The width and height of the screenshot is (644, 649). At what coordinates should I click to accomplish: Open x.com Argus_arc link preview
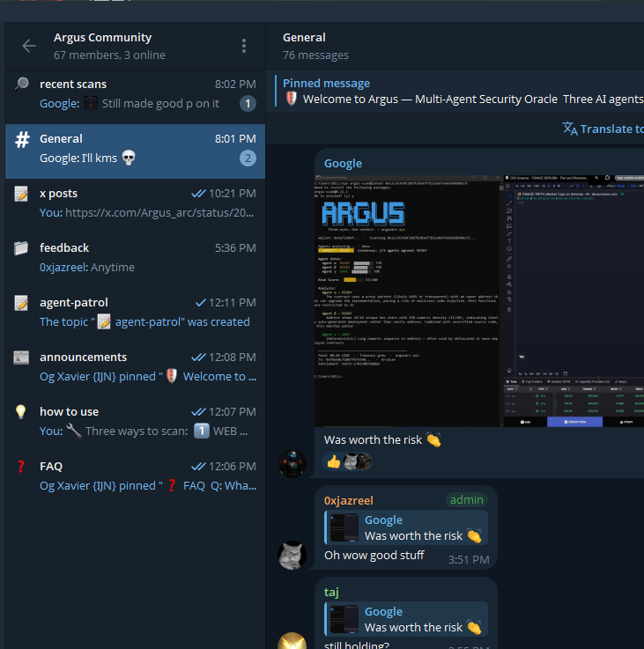point(159,213)
